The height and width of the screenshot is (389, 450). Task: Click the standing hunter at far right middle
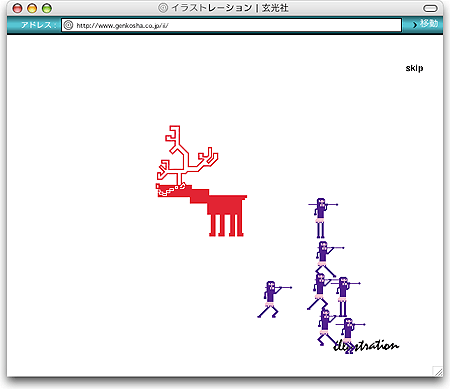tap(344, 296)
